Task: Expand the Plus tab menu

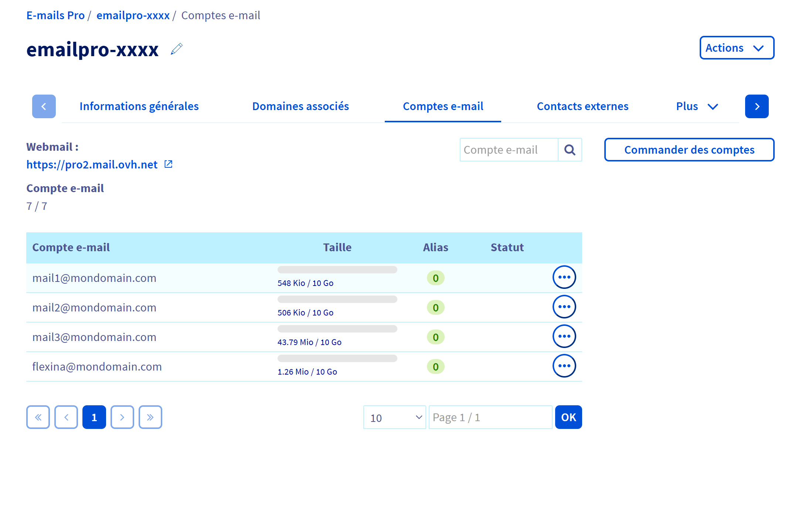Action: tap(697, 106)
